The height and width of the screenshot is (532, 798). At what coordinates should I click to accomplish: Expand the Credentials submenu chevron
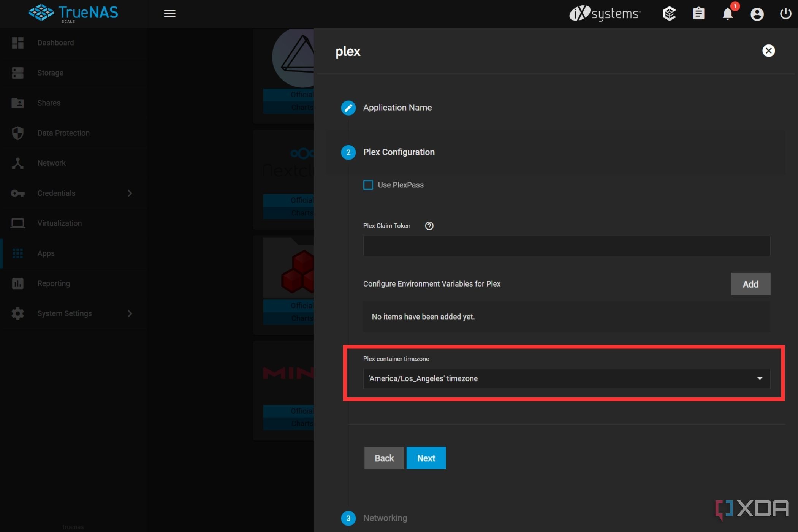130,193
